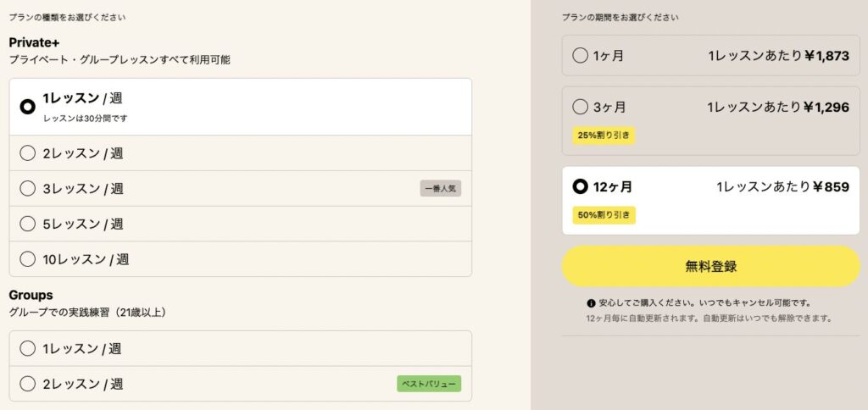Click the 25%割り引き badge
Viewport: 868px width, 410px height.
coord(604,136)
